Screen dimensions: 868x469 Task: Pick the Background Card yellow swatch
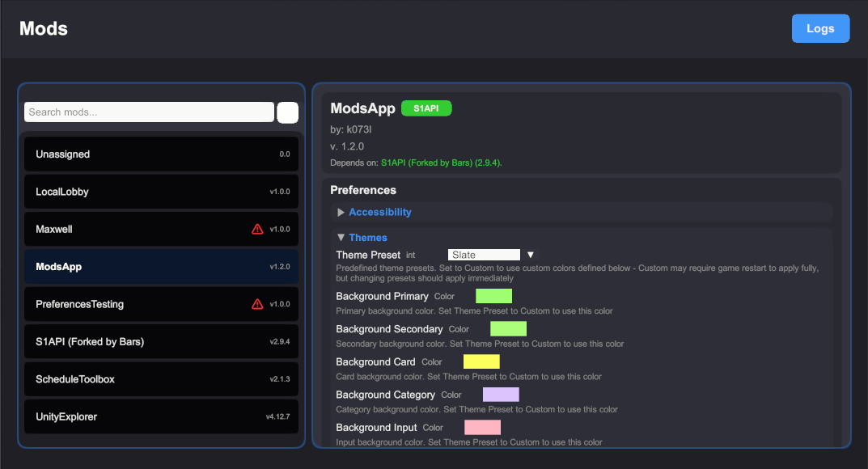click(x=481, y=361)
